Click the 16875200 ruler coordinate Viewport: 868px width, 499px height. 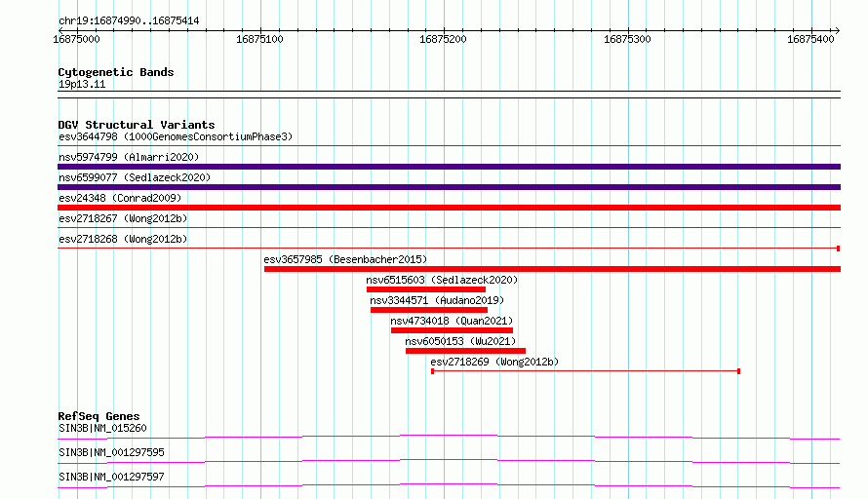(443, 39)
